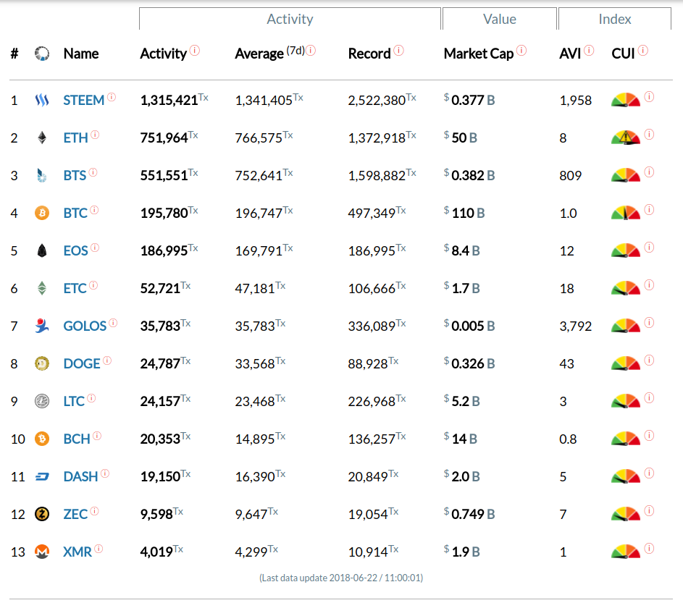Open the ETH coin link
This screenshot has height=616, width=683.
pyautogui.click(x=76, y=138)
